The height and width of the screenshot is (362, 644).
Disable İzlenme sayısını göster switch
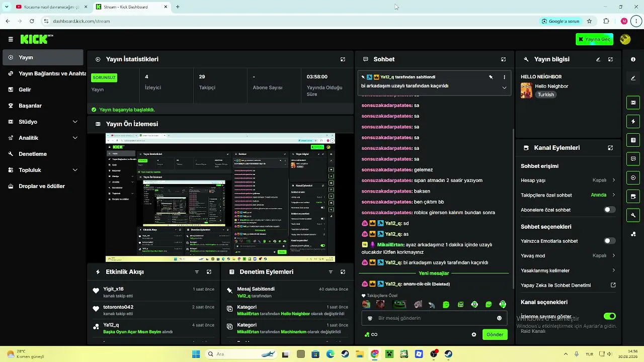pyautogui.click(x=609, y=316)
